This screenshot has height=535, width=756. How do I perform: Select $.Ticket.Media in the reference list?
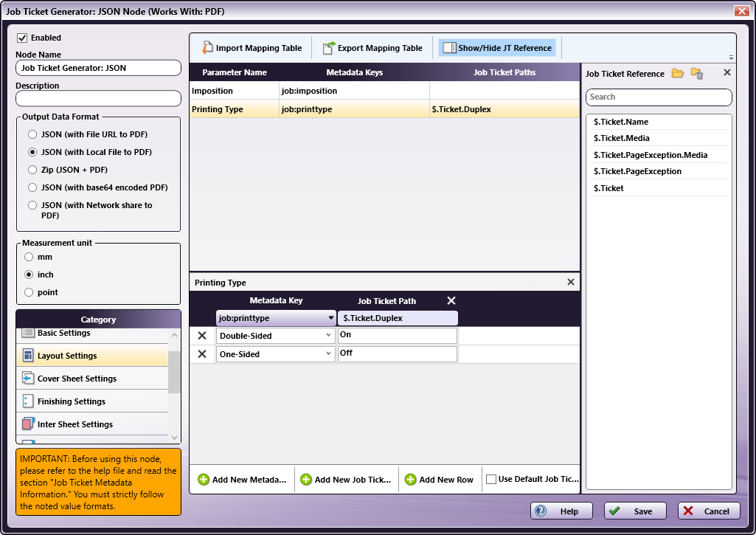click(x=659, y=138)
